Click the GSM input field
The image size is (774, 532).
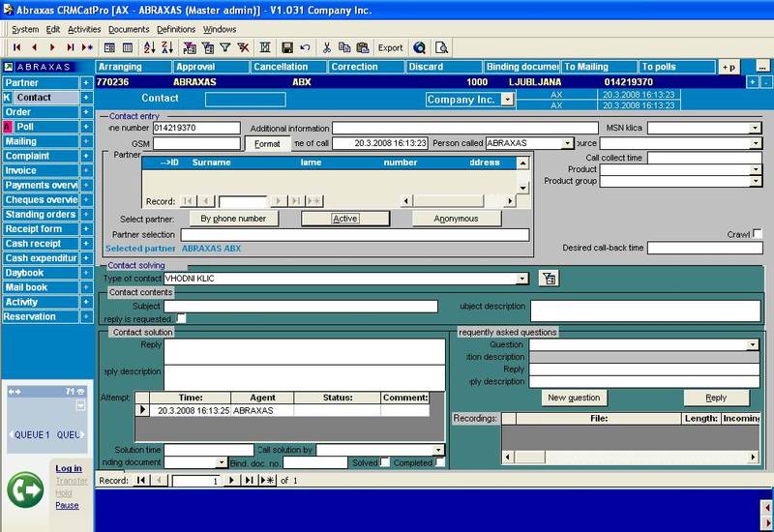[x=196, y=143]
